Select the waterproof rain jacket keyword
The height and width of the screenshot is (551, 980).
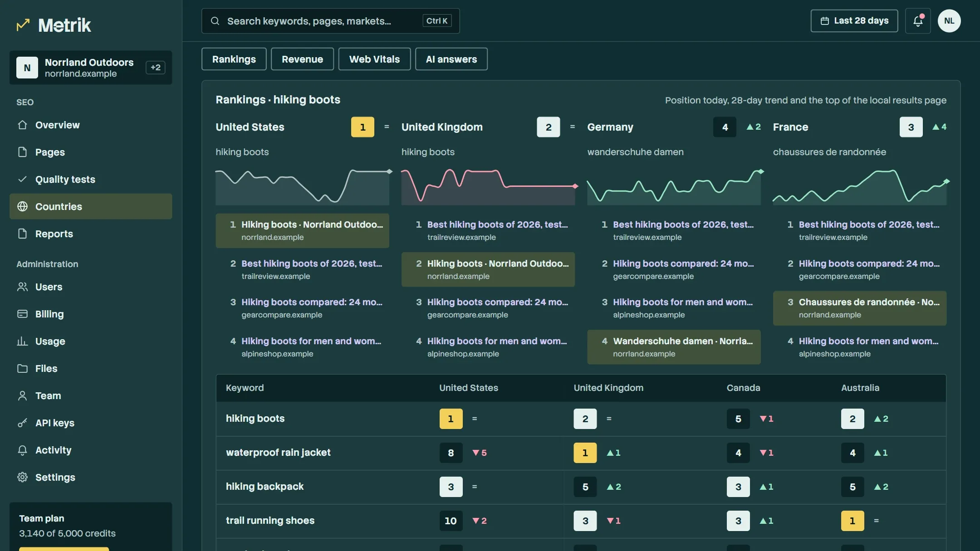278,453
